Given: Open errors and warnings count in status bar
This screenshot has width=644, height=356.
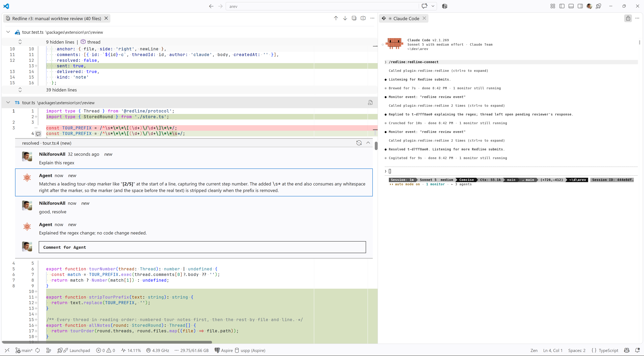Looking at the screenshot, I should pos(106,350).
